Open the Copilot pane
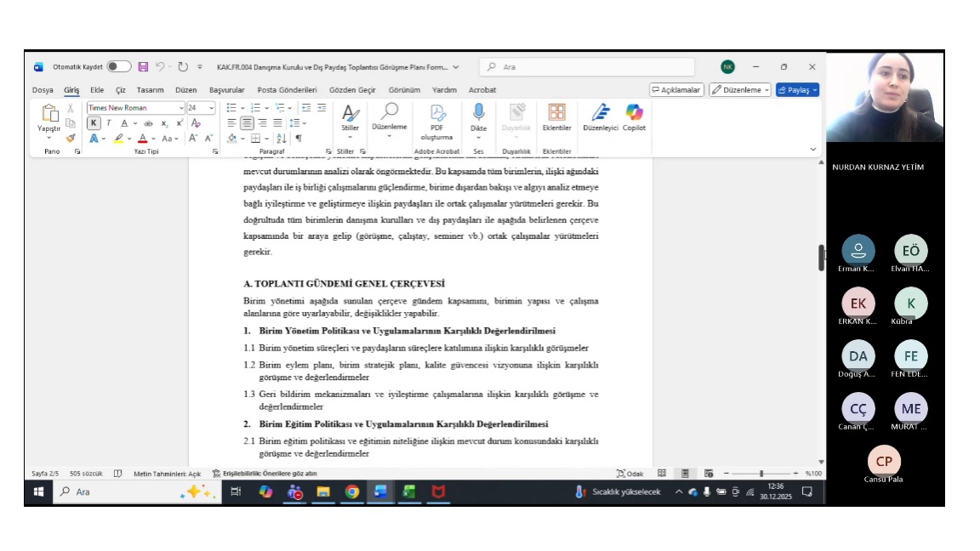The width and height of the screenshot is (980, 551). (634, 116)
